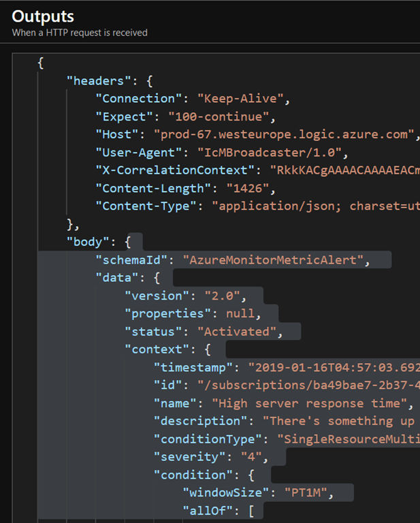Click the "Expect" key
Screen dimensions: 420x523
(x=124, y=116)
